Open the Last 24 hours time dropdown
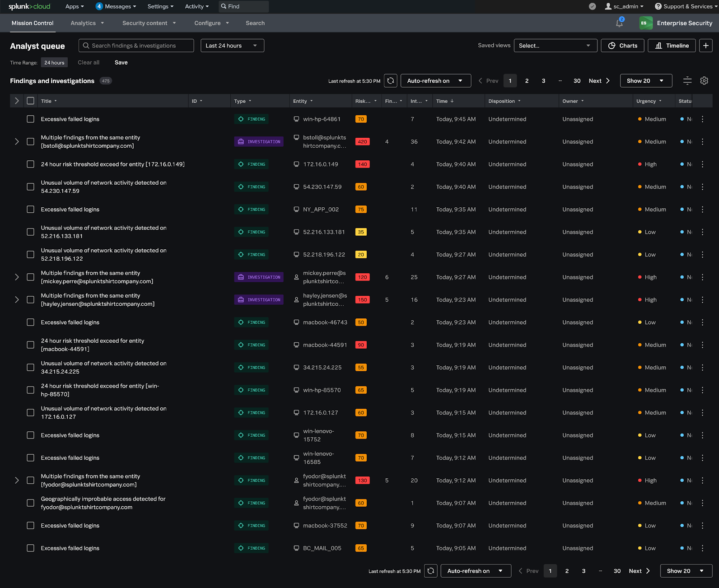Screen dimensions: 719x588 [x=232, y=46]
